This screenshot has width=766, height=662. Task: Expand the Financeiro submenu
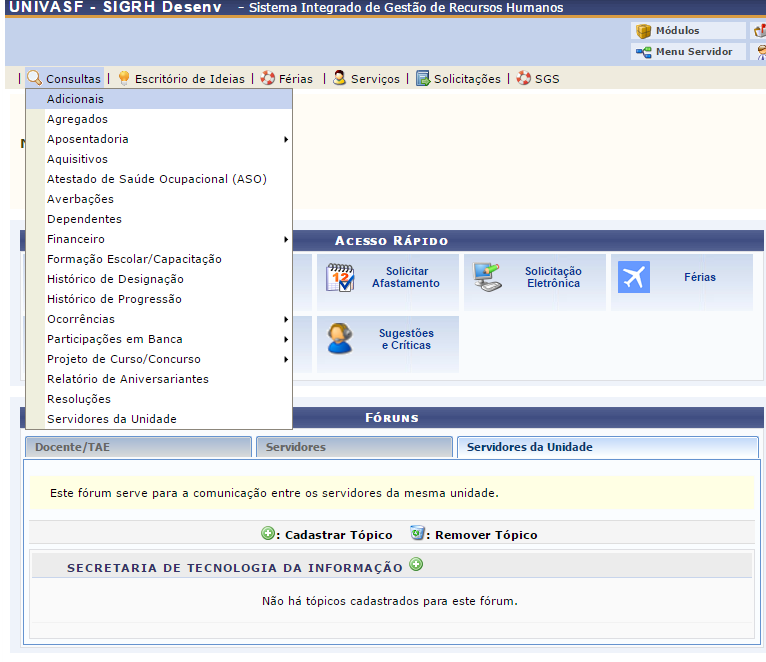pos(76,239)
